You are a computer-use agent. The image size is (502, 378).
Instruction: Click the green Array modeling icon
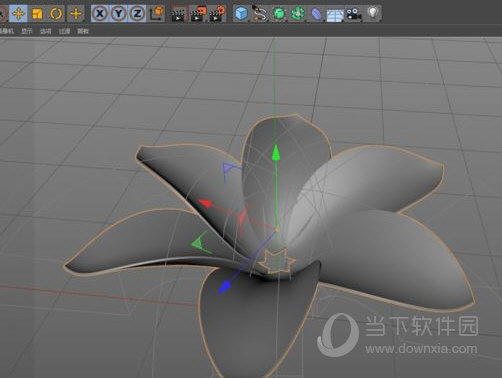coord(297,14)
